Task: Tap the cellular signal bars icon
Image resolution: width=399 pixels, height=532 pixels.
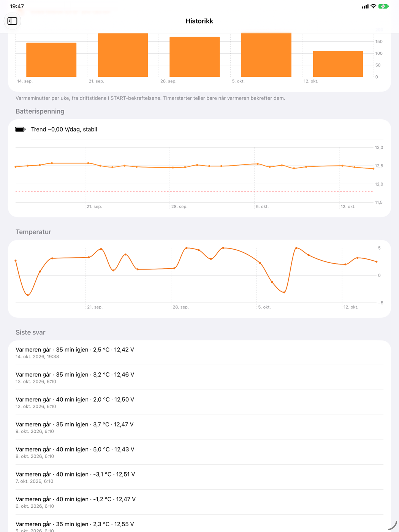Action: [x=365, y=6]
